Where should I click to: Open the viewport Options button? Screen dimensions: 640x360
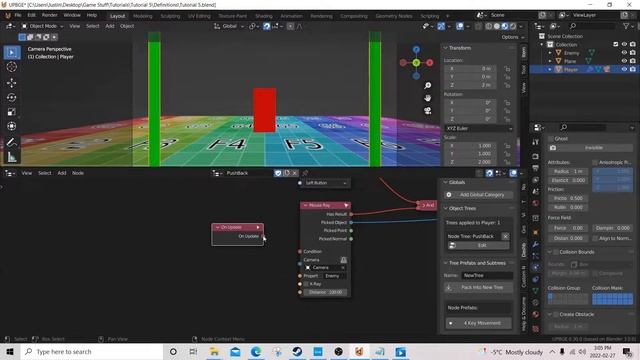(513, 37)
